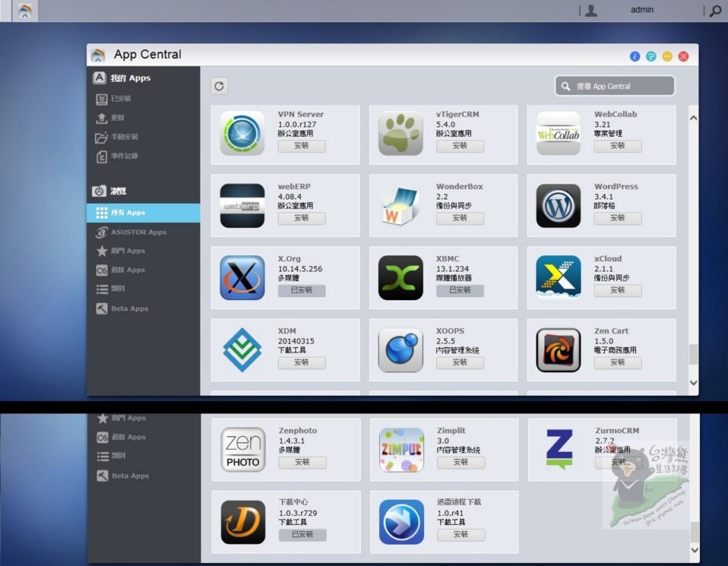Open the VPN Server app icon
This screenshot has height=566, width=728.
(x=243, y=133)
